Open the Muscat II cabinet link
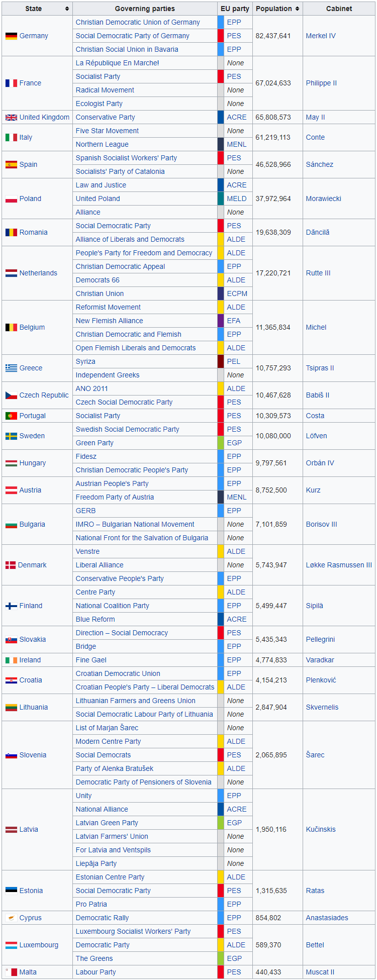Viewport: 377px width, 980px height. tap(320, 972)
